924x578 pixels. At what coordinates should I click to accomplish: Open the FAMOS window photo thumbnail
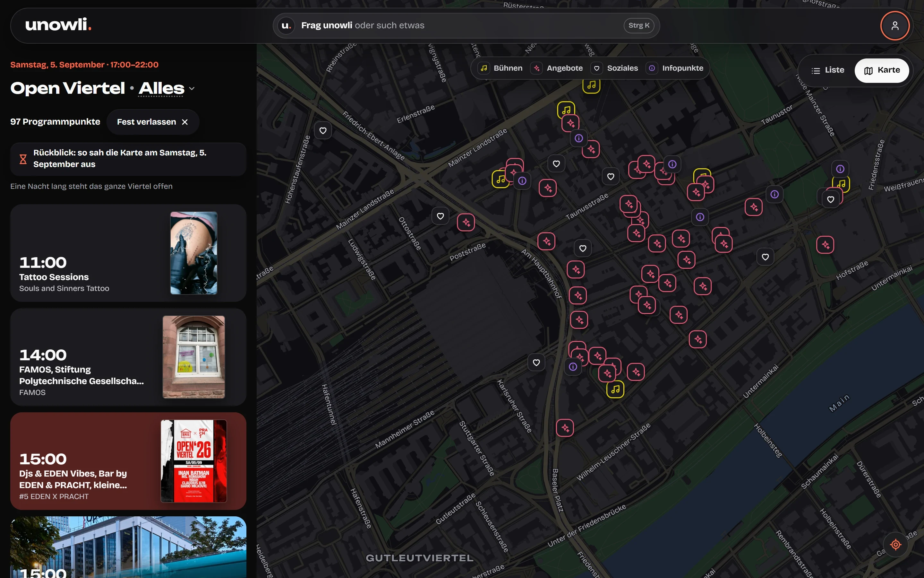click(x=193, y=357)
